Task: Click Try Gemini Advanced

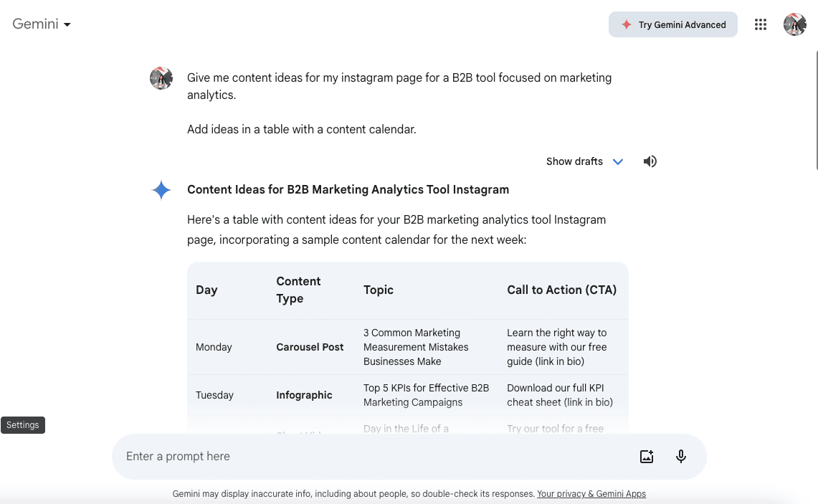Action: pos(672,24)
